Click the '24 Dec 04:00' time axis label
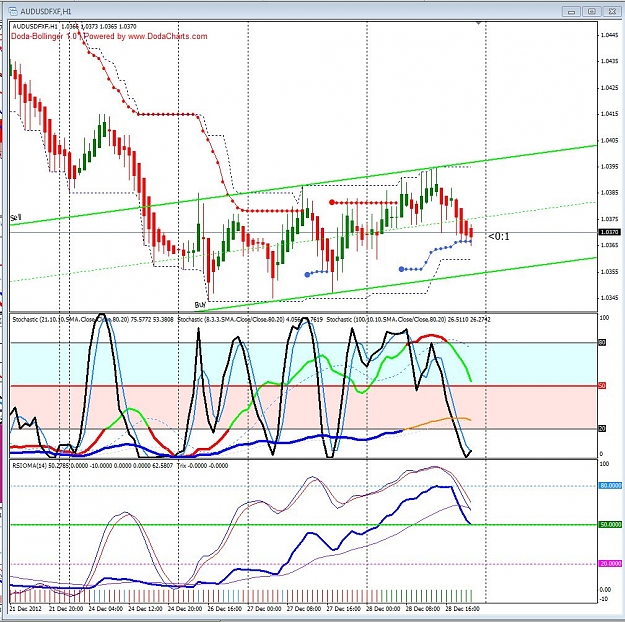The width and height of the screenshot is (625, 622). tap(106, 609)
